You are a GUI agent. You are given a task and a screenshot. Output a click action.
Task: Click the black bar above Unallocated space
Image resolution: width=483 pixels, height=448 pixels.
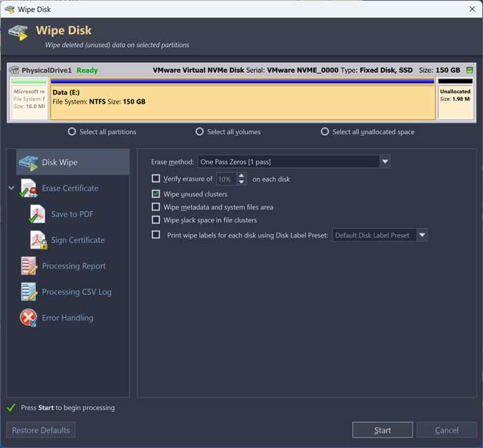tap(455, 81)
